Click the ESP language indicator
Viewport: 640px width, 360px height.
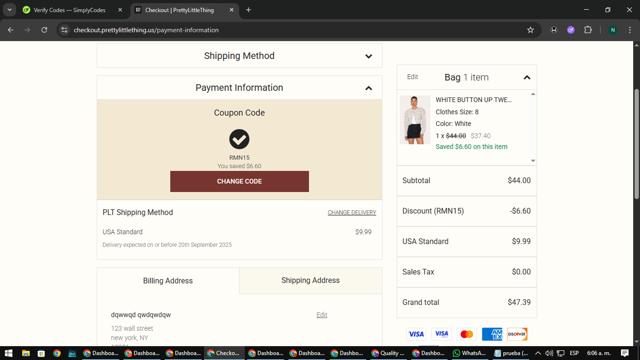[574, 353]
